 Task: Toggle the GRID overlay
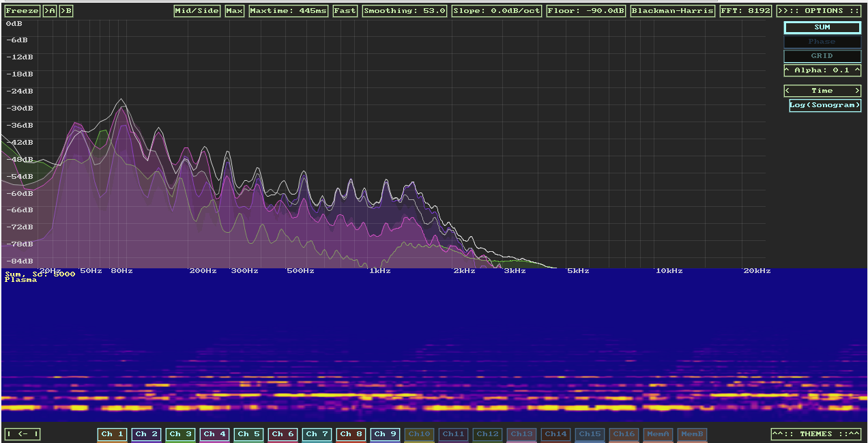822,55
